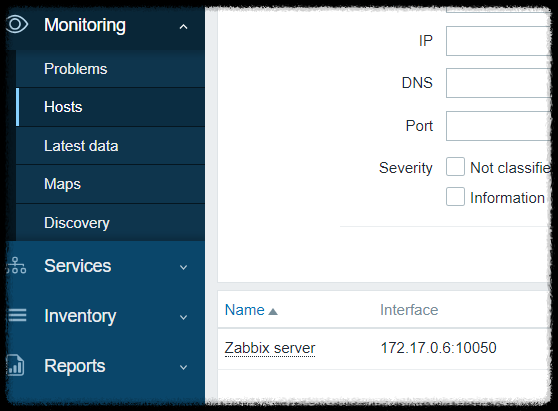Image resolution: width=558 pixels, height=411 pixels.
Task: Click the Services network icon
Action: click(16, 265)
